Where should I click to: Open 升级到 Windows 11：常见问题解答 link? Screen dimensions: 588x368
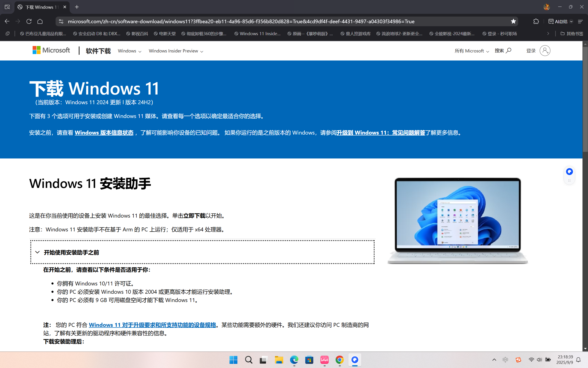[381, 133]
